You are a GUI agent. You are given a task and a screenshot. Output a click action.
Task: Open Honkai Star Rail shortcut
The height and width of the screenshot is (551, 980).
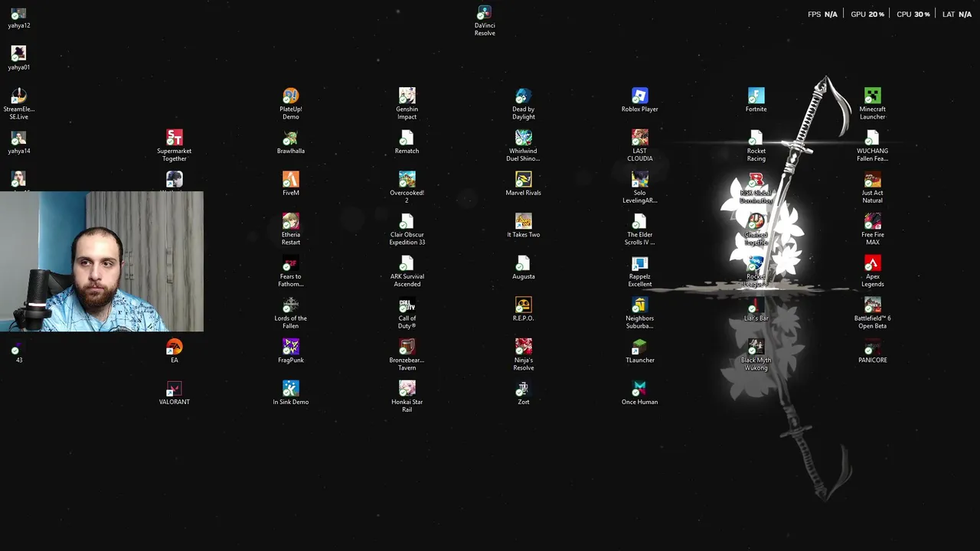[407, 397]
